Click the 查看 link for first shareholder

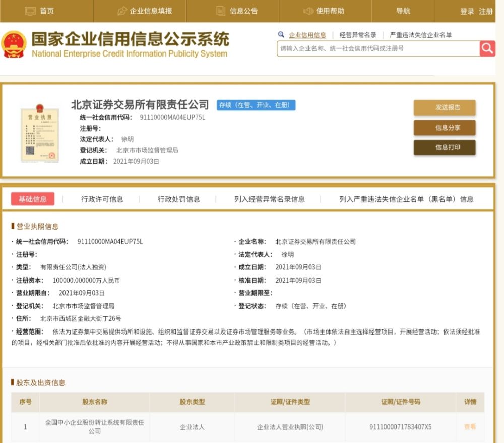[470, 427]
